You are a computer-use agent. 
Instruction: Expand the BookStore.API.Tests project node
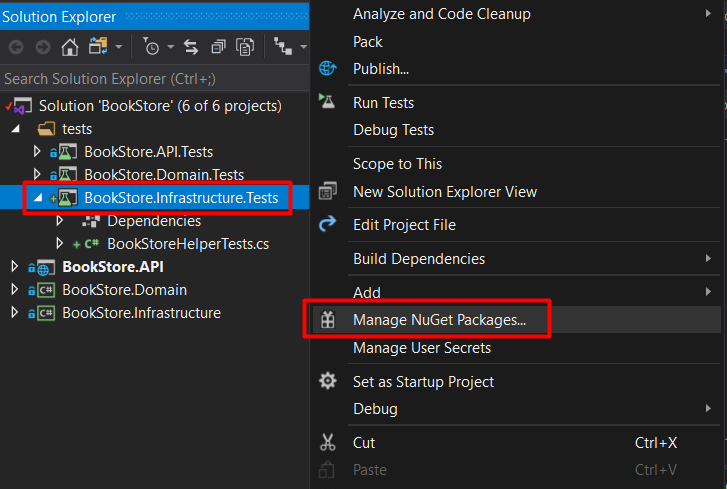[38, 152]
